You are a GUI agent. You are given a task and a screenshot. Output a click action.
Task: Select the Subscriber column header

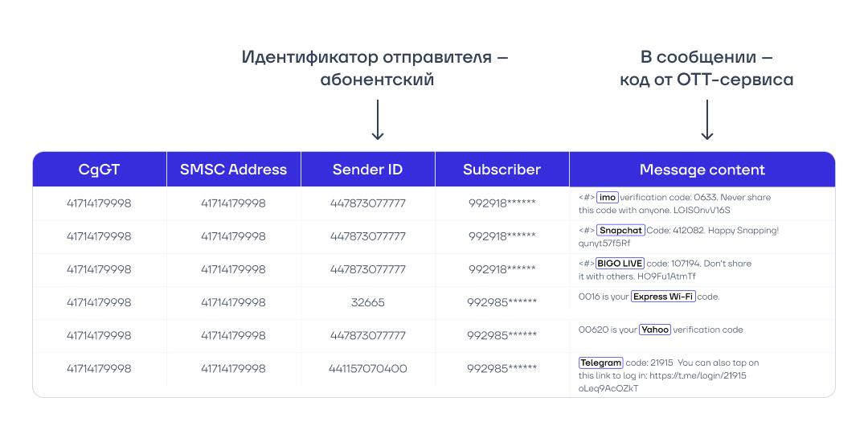(x=502, y=170)
